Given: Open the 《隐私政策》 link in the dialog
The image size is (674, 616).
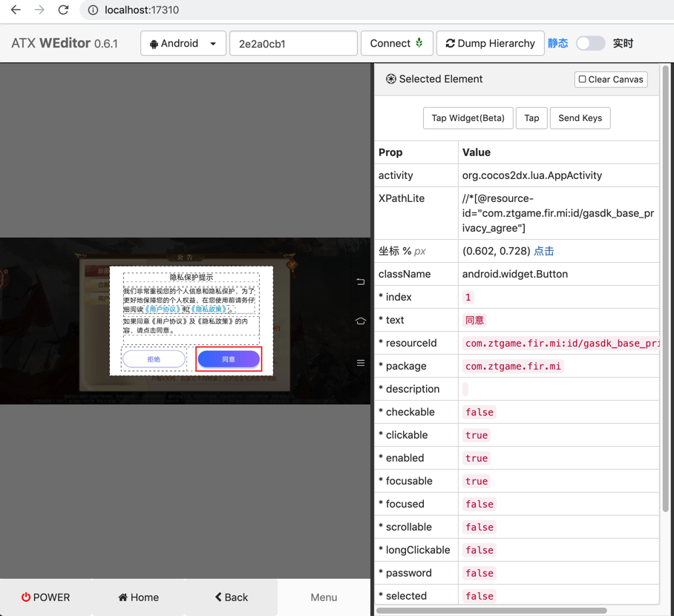Looking at the screenshot, I should coord(209,309).
